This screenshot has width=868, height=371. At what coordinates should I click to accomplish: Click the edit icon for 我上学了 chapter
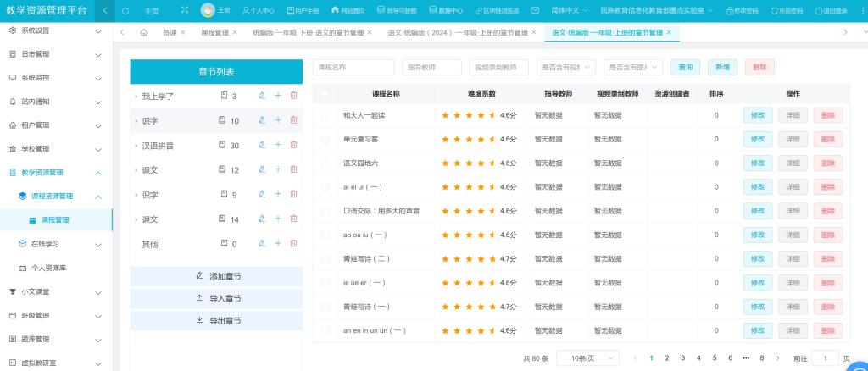pyautogui.click(x=262, y=96)
